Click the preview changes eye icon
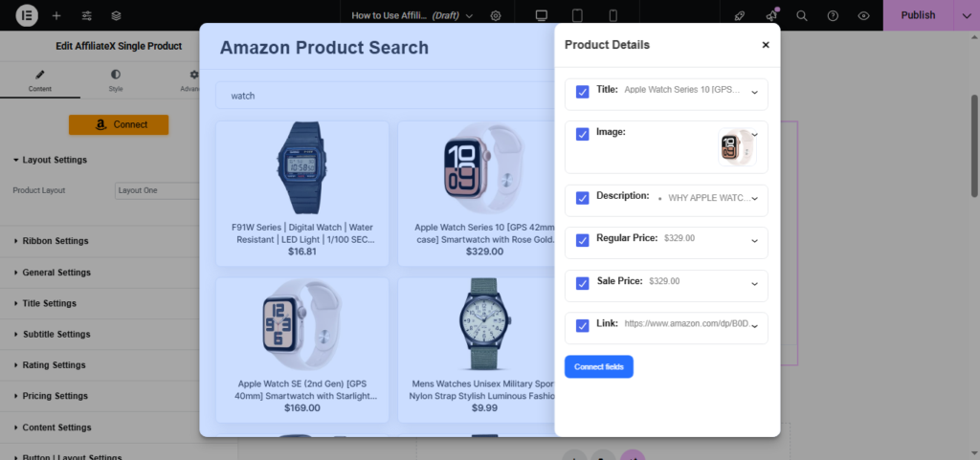Viewport: 980px width, 460px height. tap(863, 15)
